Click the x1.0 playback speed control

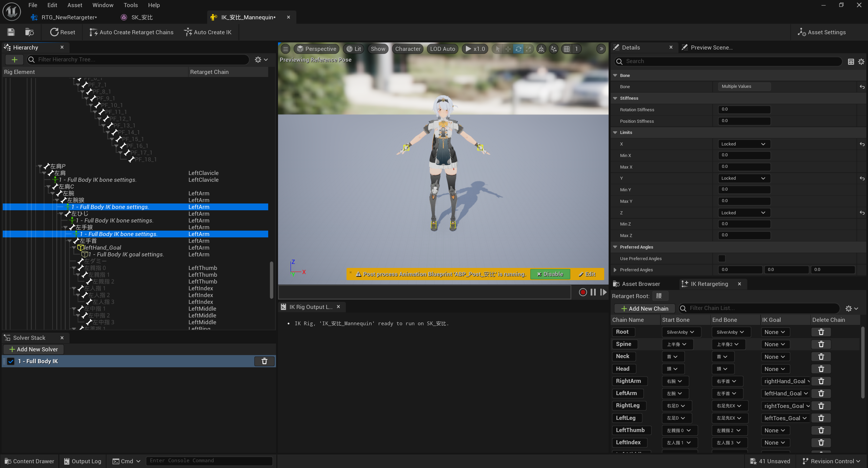pos(475,48)
